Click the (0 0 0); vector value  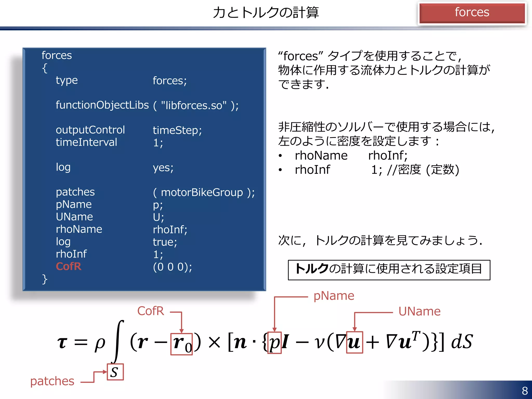(172, 267)
